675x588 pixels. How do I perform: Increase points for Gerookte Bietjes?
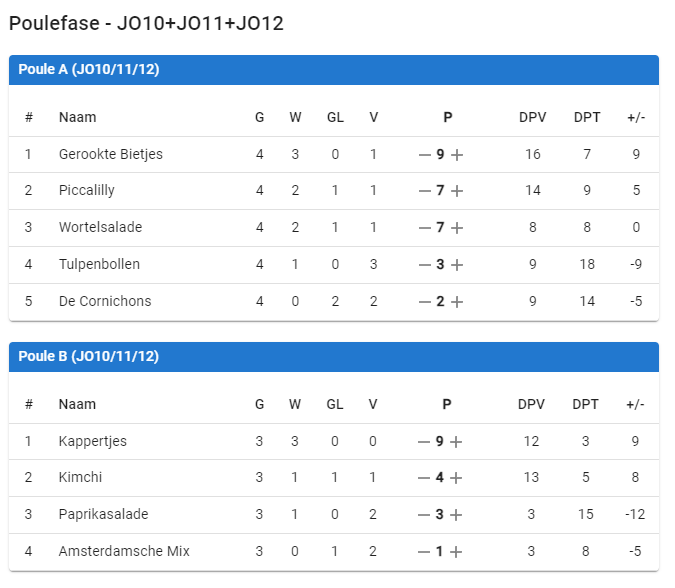pos(457,155)
